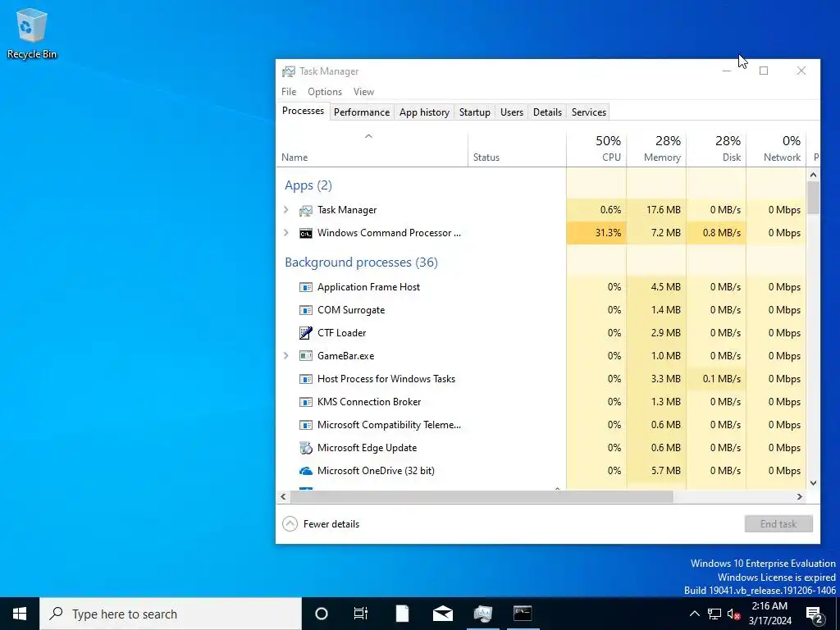Click the 17.6 MB memory cell
Image resolution: width=840 pixels, height=630 pixels.
click(656, 210)
